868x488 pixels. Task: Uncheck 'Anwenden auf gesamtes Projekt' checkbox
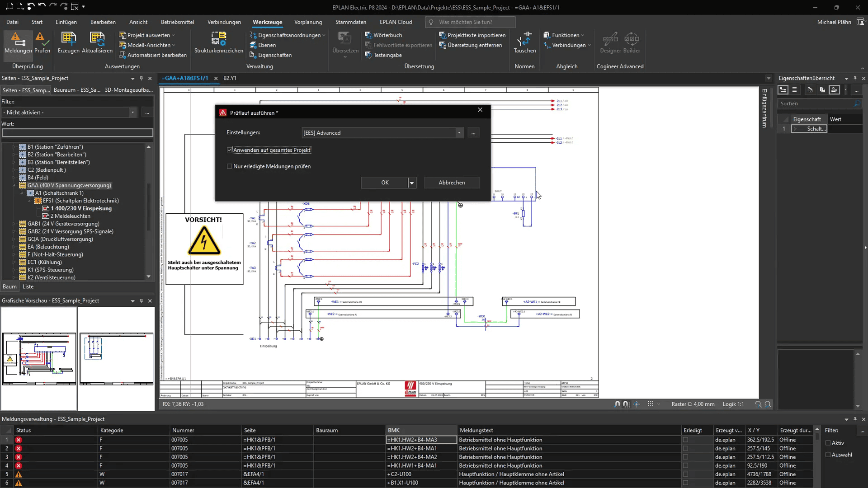pos(230,150)
